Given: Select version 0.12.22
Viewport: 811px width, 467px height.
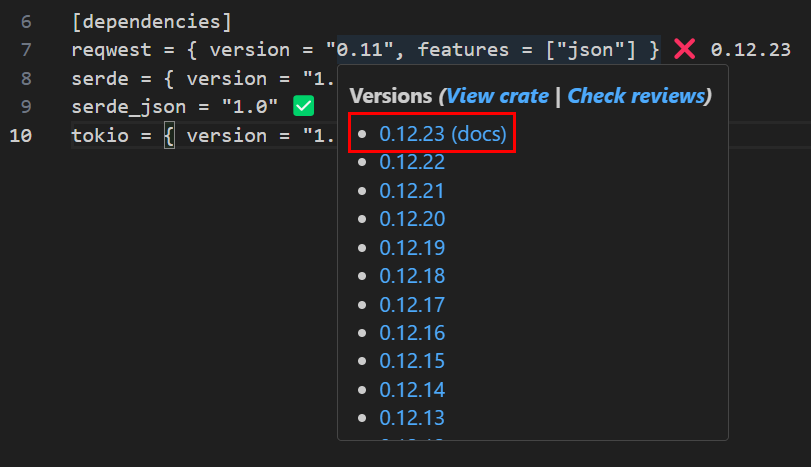Looking at the screenshot, I should 412,162.
